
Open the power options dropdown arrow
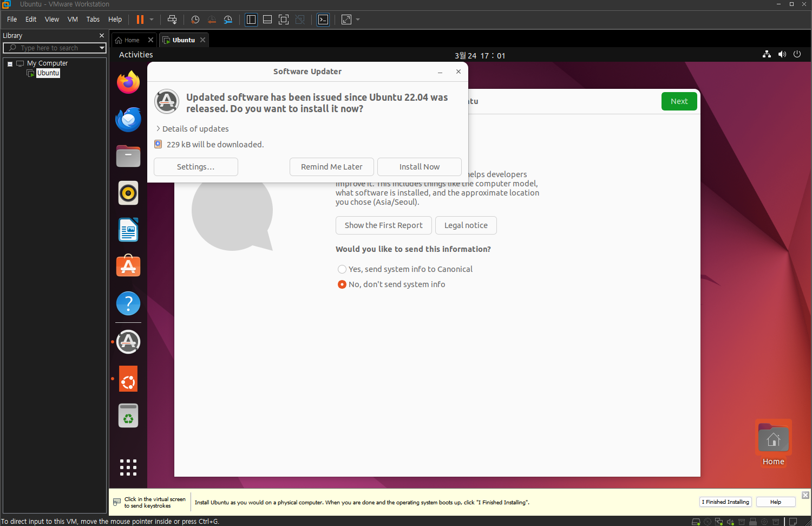point(152,20)
